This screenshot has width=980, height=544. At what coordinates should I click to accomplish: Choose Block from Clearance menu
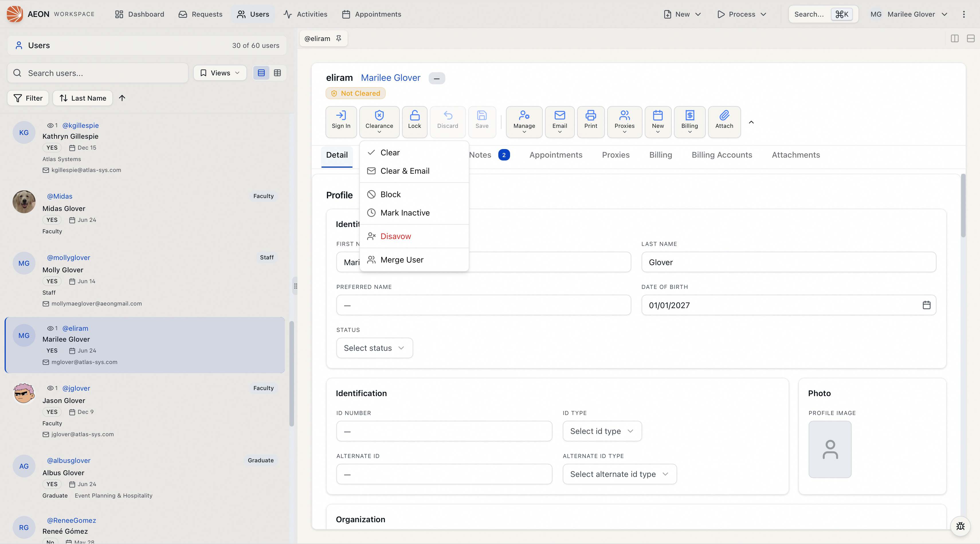(414, 194)
